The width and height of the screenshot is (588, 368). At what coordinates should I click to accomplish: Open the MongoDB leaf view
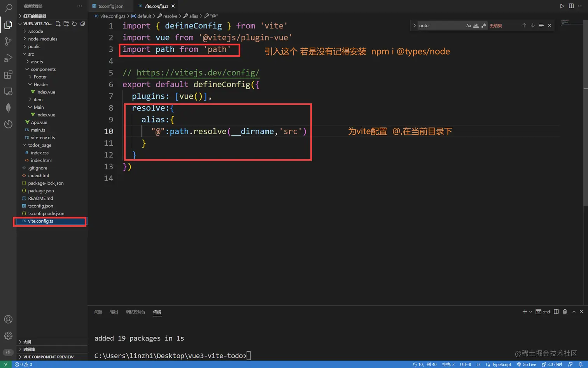8,108
